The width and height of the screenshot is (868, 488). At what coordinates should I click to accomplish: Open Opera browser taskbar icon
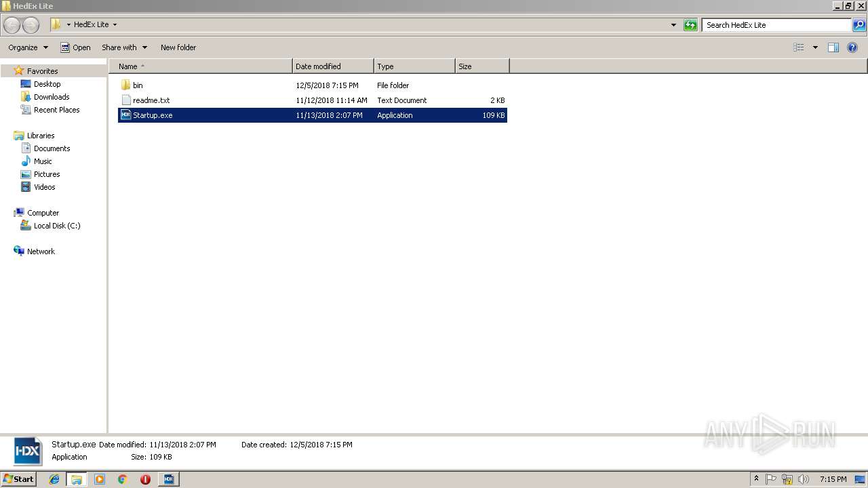(x=145, y=479)
